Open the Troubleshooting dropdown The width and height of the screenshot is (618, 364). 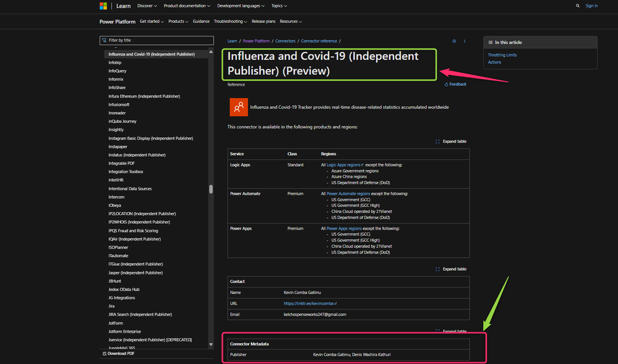point(230,22)
